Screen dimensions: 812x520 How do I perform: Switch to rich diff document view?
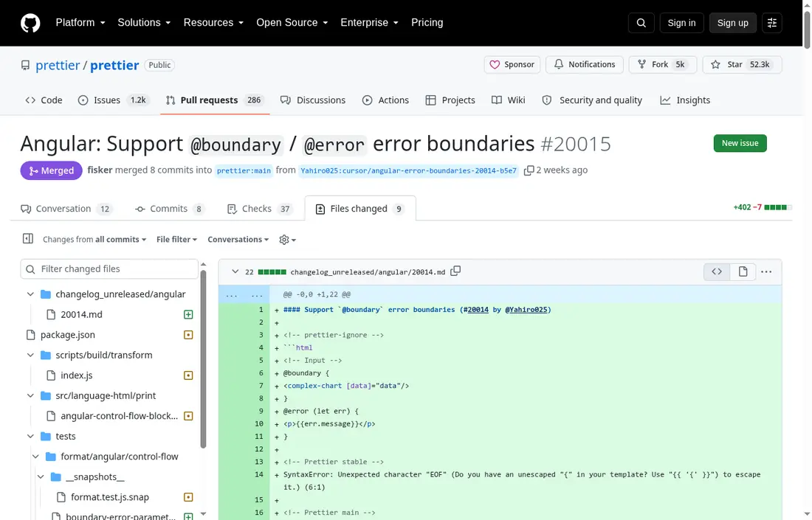[743, 271]
